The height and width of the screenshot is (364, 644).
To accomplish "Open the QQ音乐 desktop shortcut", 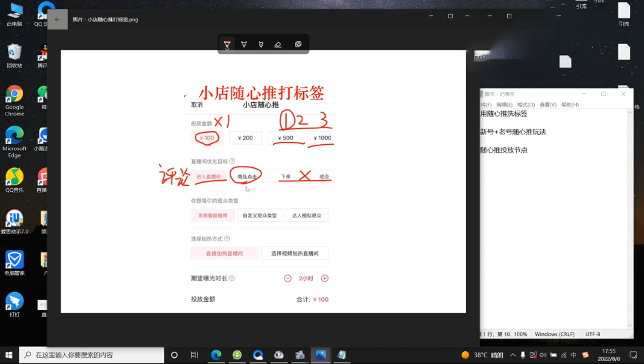I will 15,180.
